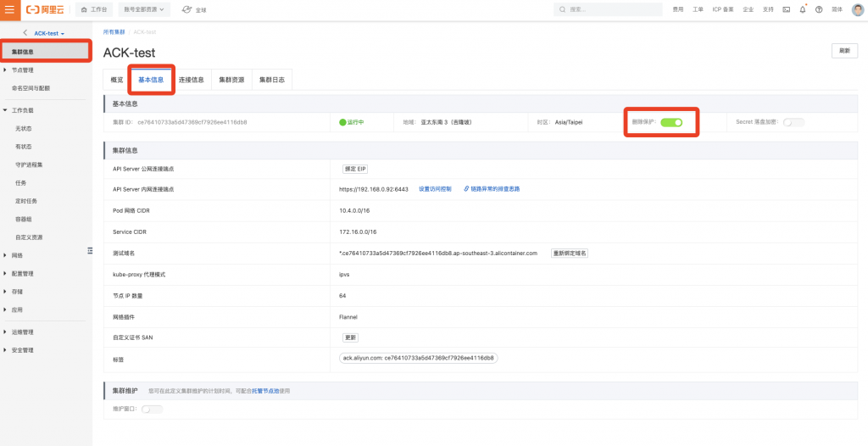868x446 pixels.
Task: Click Pod CIDR value 10.4.0.0/16
Action: coord(355,210)
